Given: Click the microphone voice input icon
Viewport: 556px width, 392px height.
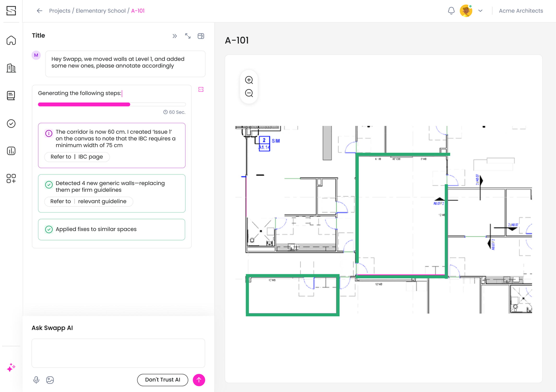Looking at the screenshot, I should (36, 380).
